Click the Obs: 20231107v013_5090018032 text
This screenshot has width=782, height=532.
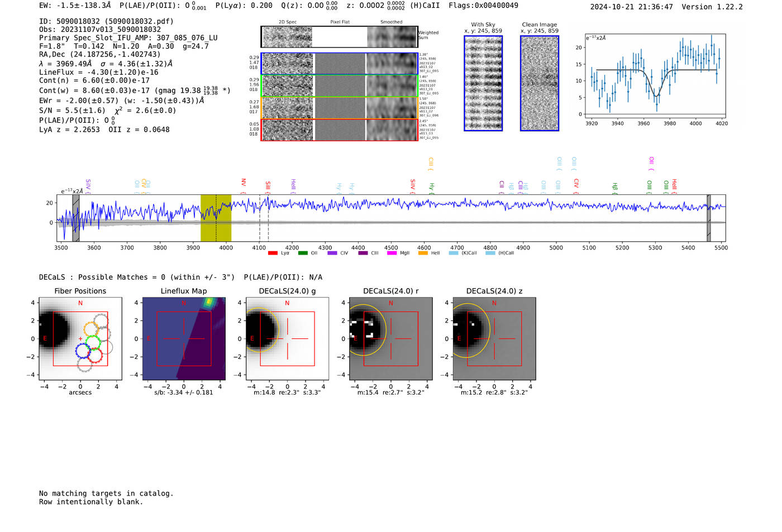(x=100, y=30)
